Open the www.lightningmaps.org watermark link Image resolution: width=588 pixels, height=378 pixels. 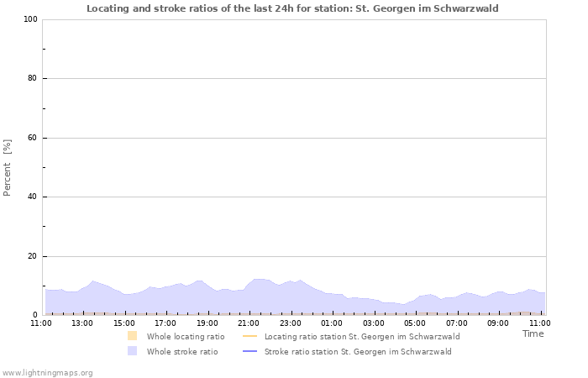pyautogui.click(x=47, y=372)
